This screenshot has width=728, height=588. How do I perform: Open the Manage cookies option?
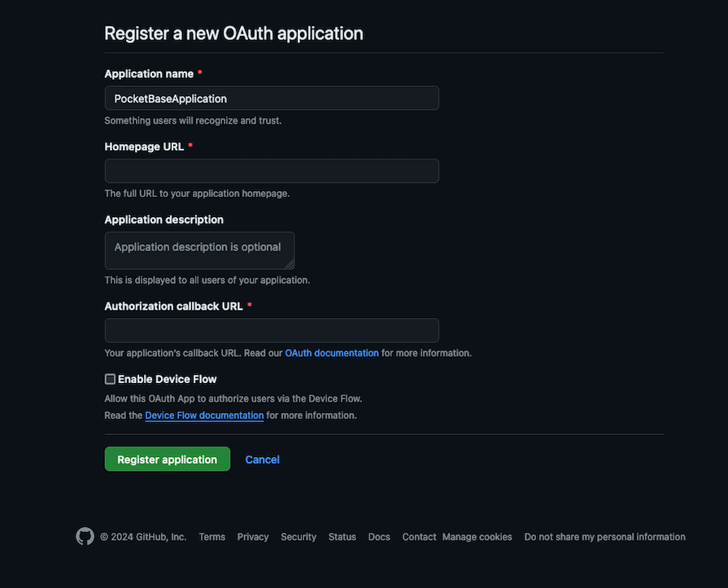477,537
